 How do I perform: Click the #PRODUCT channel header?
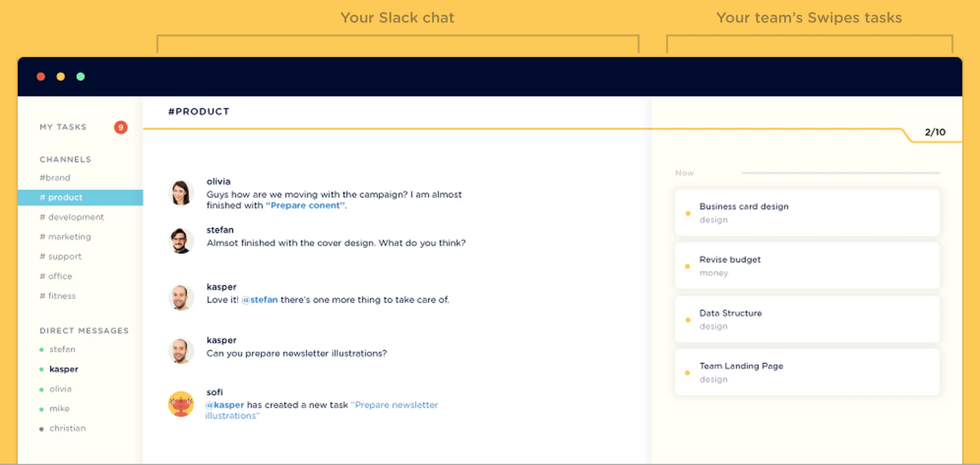pyautogui.click(x=199, y=112)
